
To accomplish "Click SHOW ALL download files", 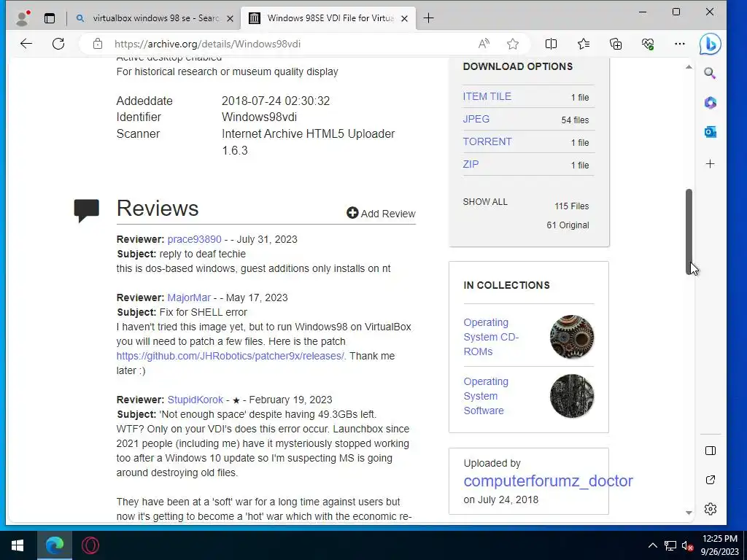I will 485,202.
